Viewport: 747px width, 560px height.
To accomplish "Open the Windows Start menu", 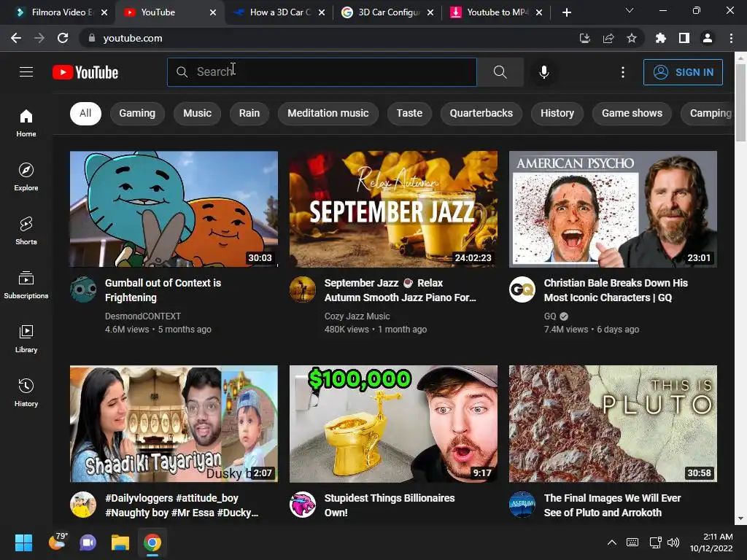I will click(23, 542).
